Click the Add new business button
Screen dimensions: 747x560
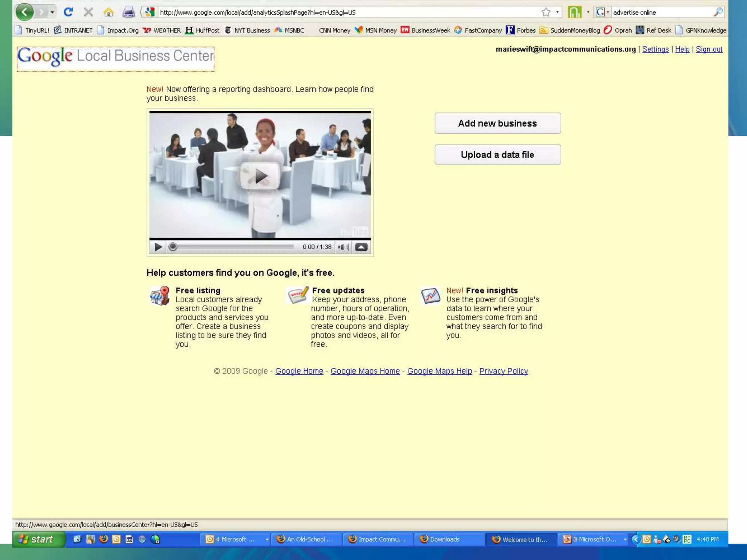(x=498, y=123)
